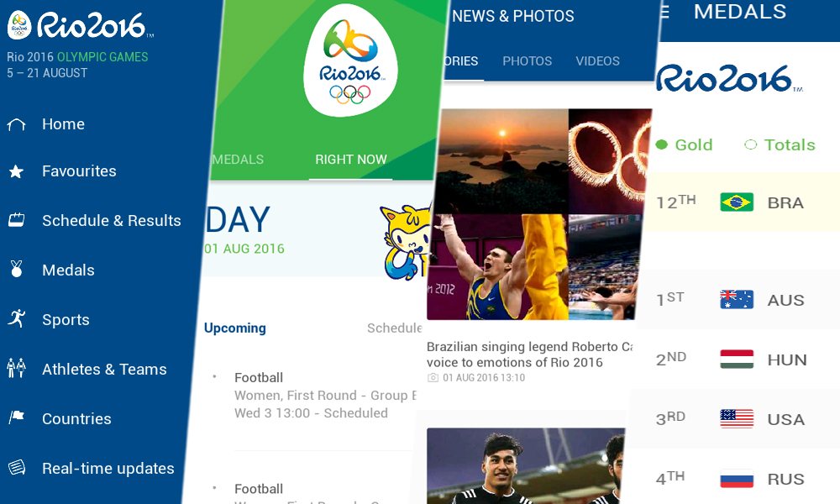
Task: Open the VIDEOS tab
Action: (598, 61)
